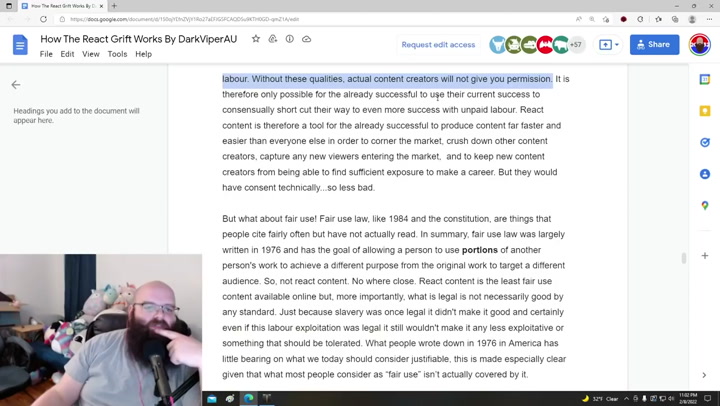Open Google Tasks side panel

[705, 142]
